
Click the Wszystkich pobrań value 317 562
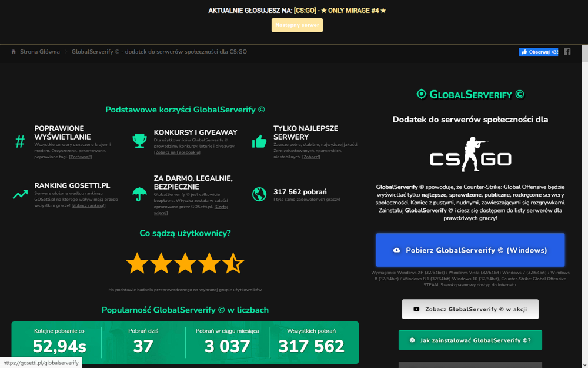coord(311,346)
